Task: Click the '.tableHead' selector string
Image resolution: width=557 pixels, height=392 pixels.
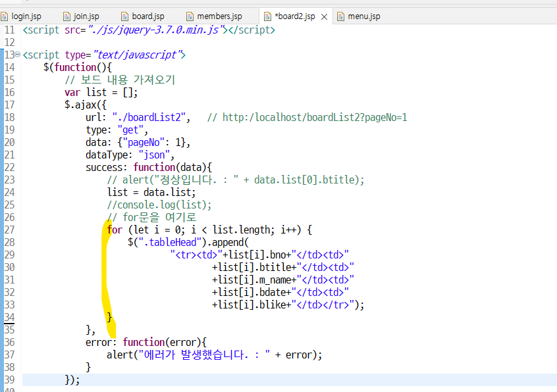Action: tap(170, 242)
